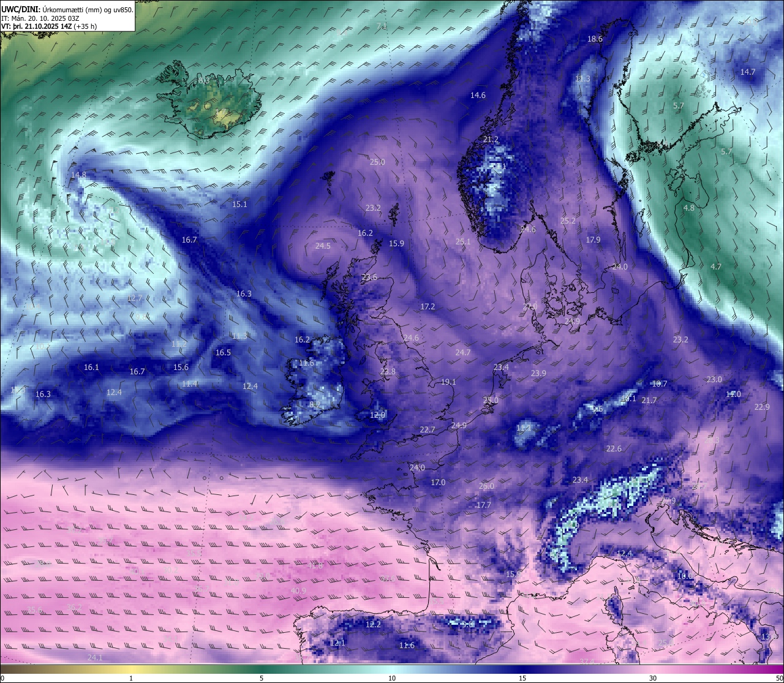Click the value label 26.0
Image resolution: width=784 pixels, height=683 pixels.
[x=486, y=486]
